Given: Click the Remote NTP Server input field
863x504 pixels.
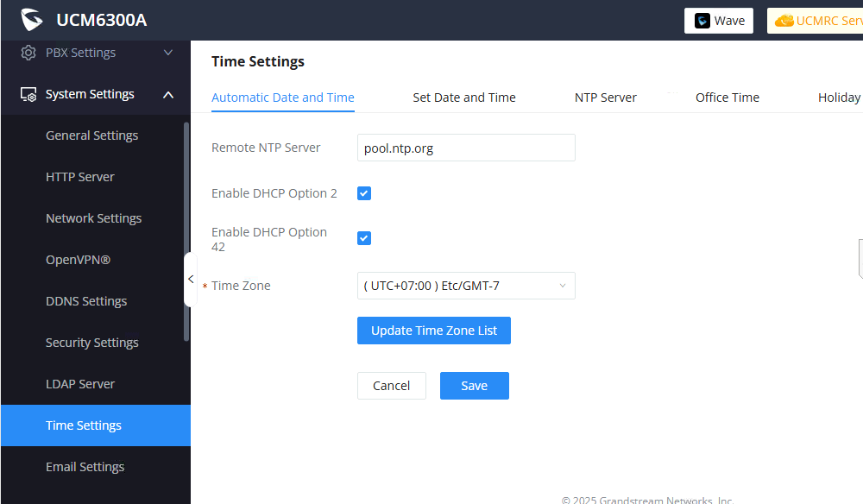Looking at the screenshot, I should [466, 148].
